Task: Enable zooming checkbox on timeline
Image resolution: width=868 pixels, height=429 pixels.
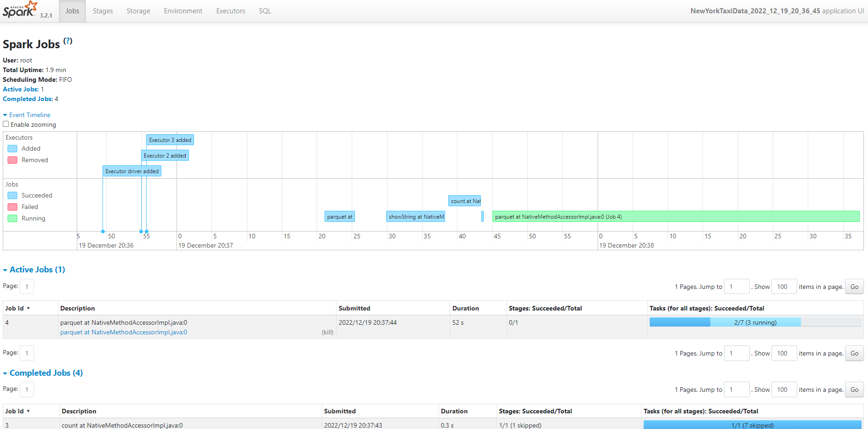Action: point(6,124)
